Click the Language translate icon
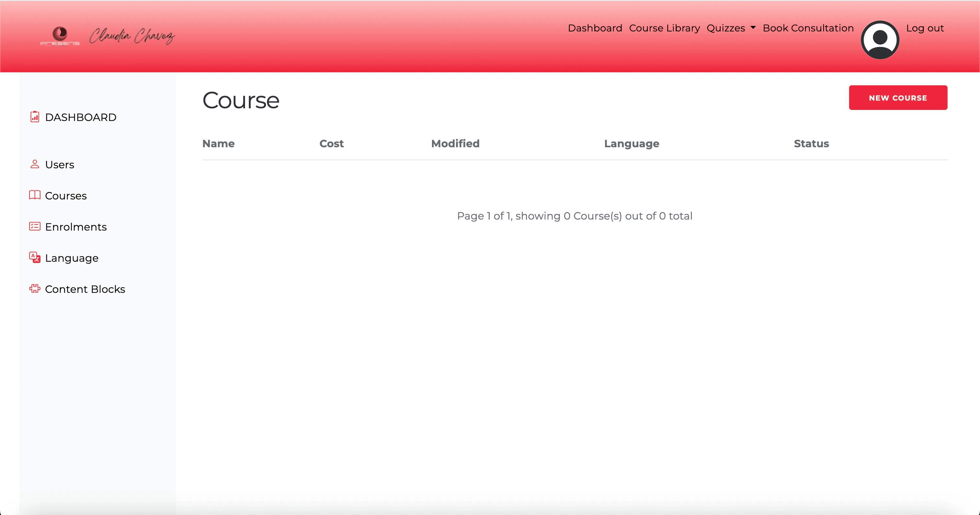This screenshot has height=515, width=980. click(35, 257)
